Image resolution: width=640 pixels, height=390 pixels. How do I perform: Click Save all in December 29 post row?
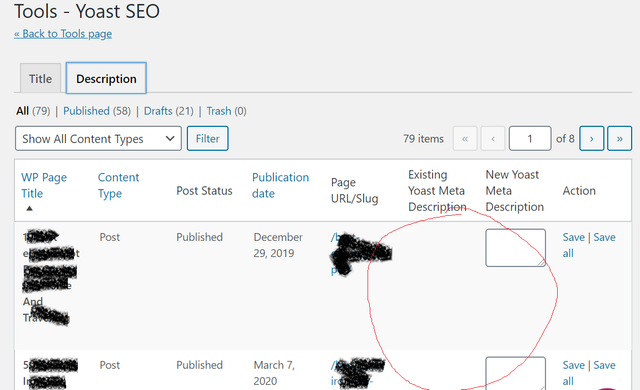point(589,245)
